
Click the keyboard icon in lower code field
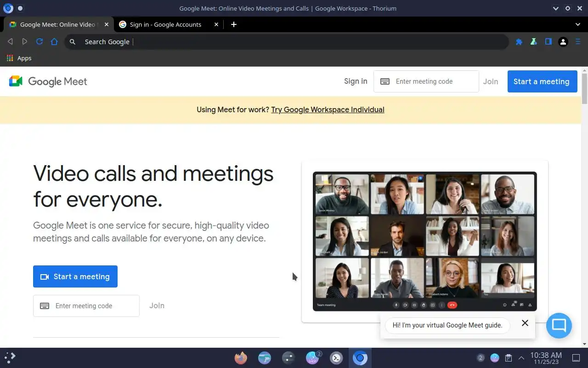(45, 306)
